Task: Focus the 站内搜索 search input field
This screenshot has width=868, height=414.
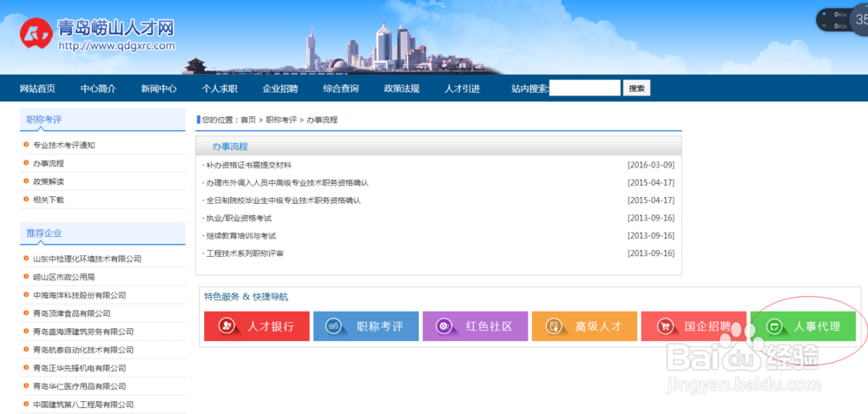Action: point(585,88)
